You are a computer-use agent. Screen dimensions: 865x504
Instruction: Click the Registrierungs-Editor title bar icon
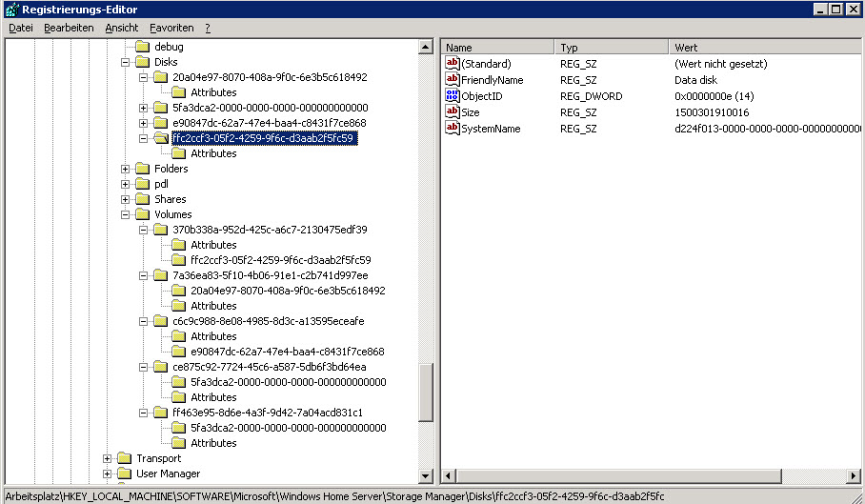(11, 10)
